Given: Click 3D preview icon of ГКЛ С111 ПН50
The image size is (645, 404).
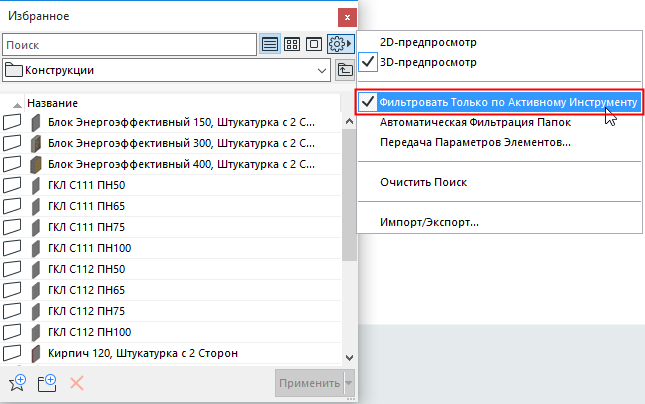Looking at the screenshot, I should [x=36, y=186].
